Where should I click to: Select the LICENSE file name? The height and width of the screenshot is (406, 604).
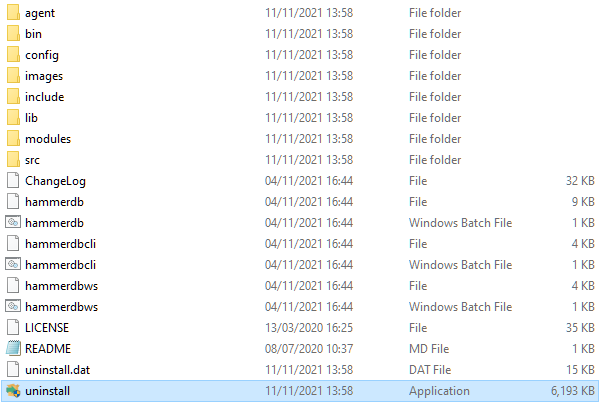click(x=47, y=327)
